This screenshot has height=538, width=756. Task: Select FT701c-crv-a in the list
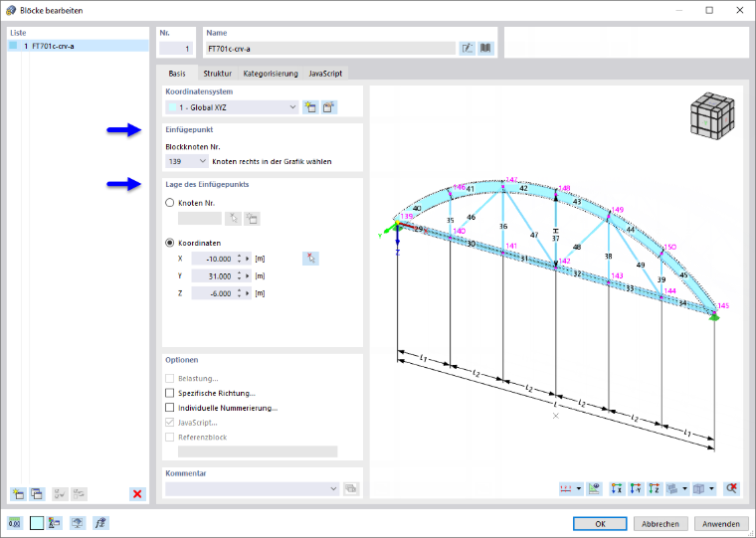click(x=79, y=47)
